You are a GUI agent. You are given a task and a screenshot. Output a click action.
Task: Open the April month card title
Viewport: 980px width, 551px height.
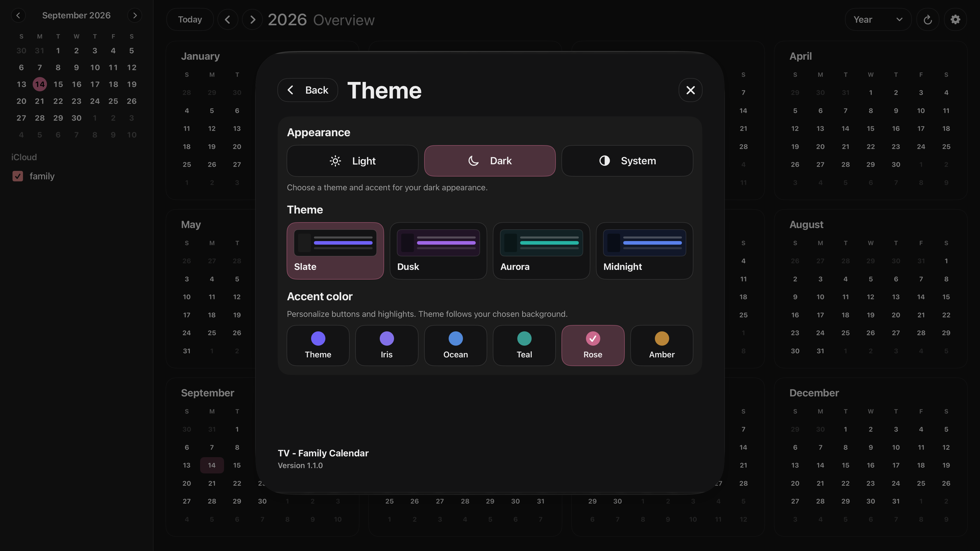(x=800, y=56)
